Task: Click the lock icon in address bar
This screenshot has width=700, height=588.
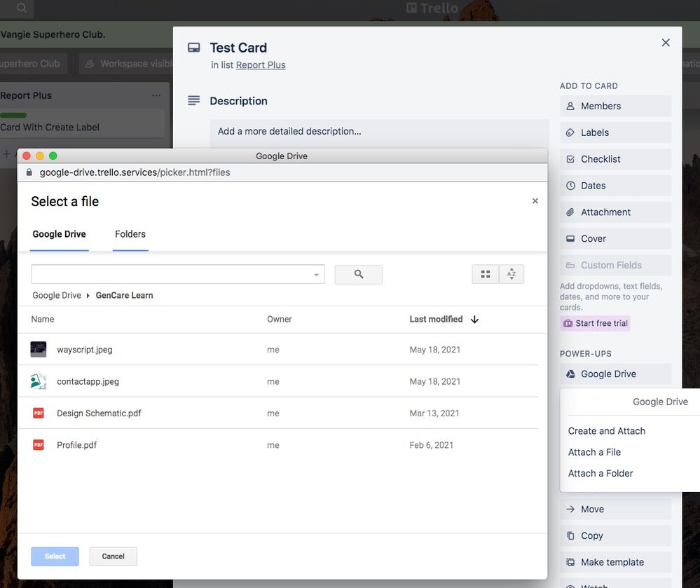Action: click(x=29, y=172)
